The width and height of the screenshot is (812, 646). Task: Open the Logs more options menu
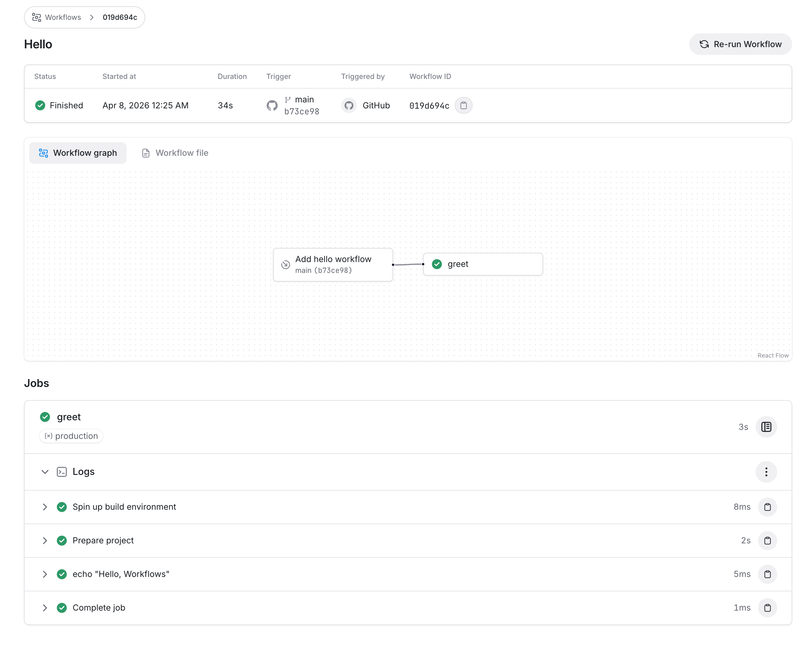coord(766,472)
